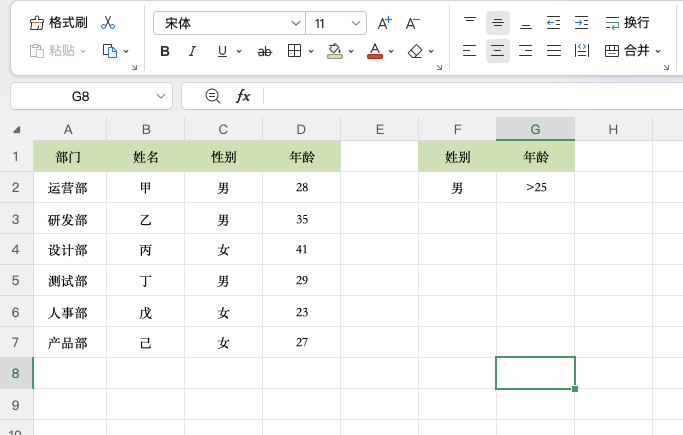The height and width of the screenshot is (435, 683).
Task: Click the copy icon
Action: pyautogui.click(x=110, y=51)
